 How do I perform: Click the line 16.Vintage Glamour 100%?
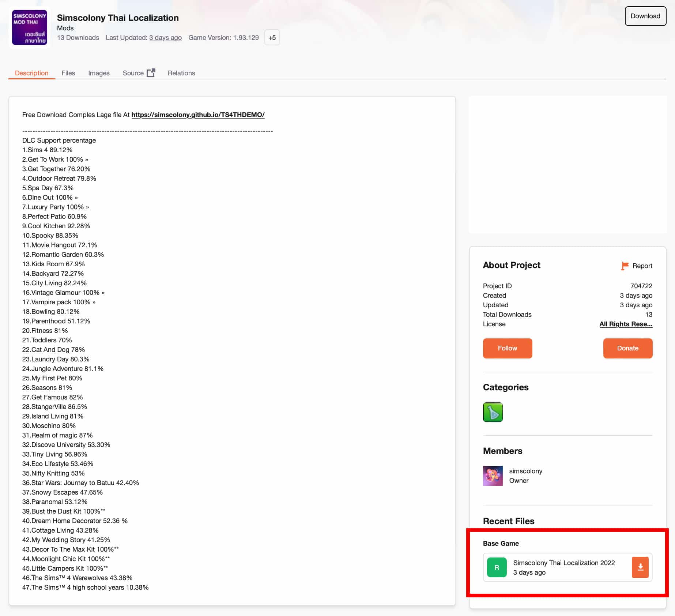tap(63, 293)
